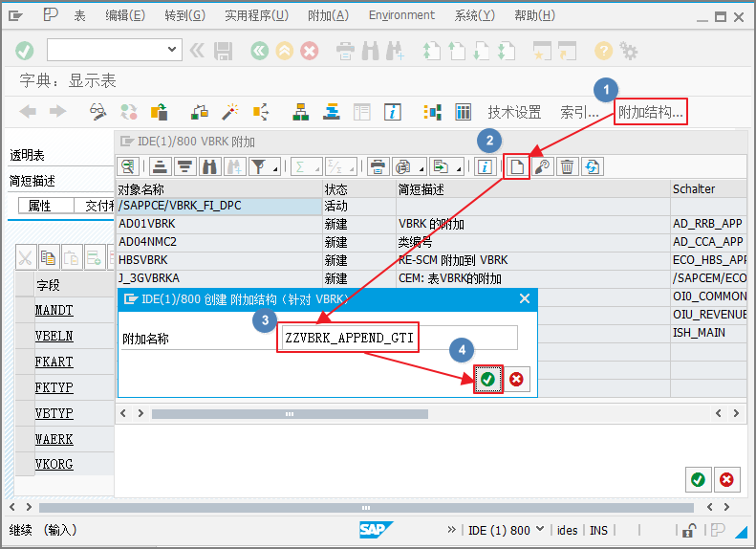The height and width of the screenshot is (549, 756).
Task: Click the 附加结构... button
Action: pyautogui.click(x=651, y=112)
